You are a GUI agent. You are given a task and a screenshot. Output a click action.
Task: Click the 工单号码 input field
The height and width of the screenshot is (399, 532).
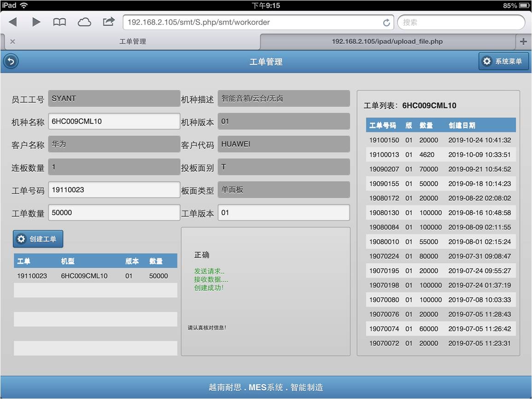pos(114,190)
